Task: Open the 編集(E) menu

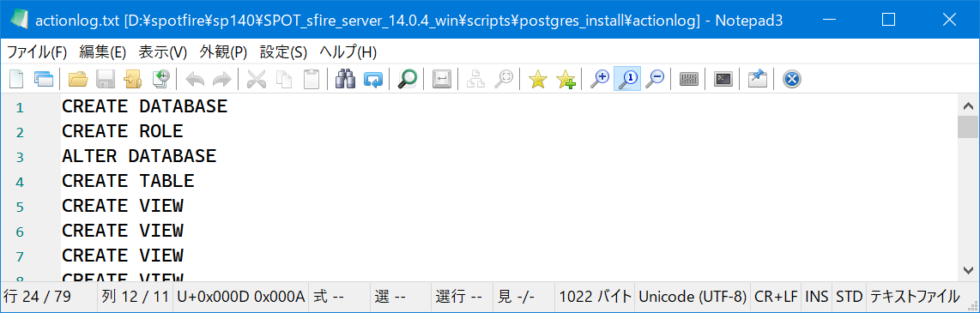Action: (x=102, y=51)
